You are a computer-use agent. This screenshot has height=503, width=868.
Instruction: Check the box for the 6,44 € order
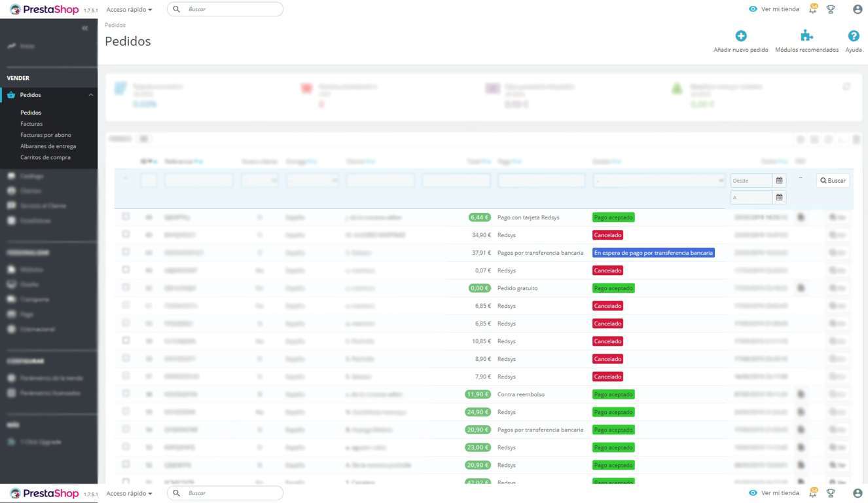126,217
